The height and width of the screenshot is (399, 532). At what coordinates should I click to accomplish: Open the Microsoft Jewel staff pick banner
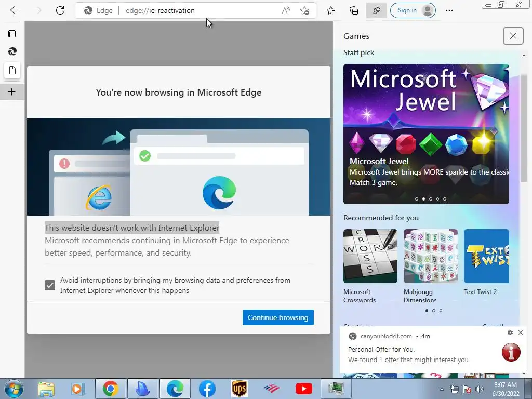pos(426,134)
